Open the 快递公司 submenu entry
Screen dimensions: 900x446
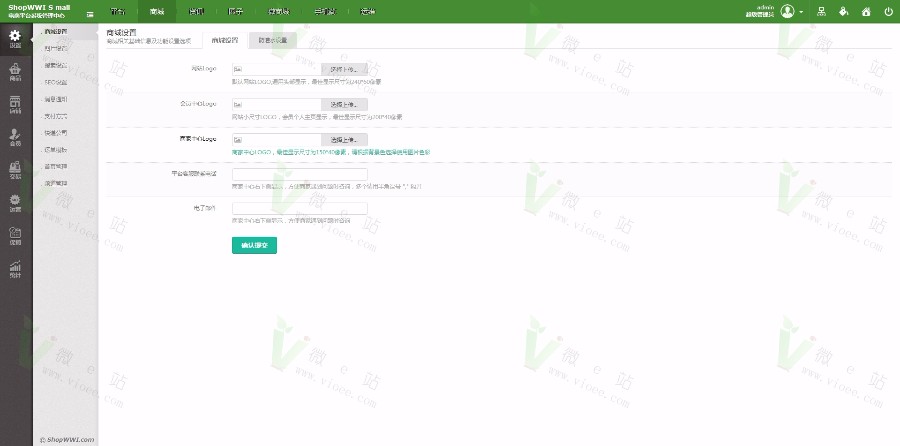pos(56,133)
